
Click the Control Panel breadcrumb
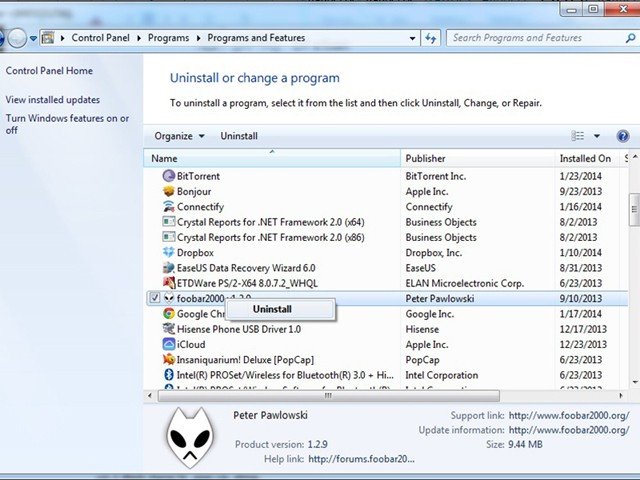pos(100,38)
